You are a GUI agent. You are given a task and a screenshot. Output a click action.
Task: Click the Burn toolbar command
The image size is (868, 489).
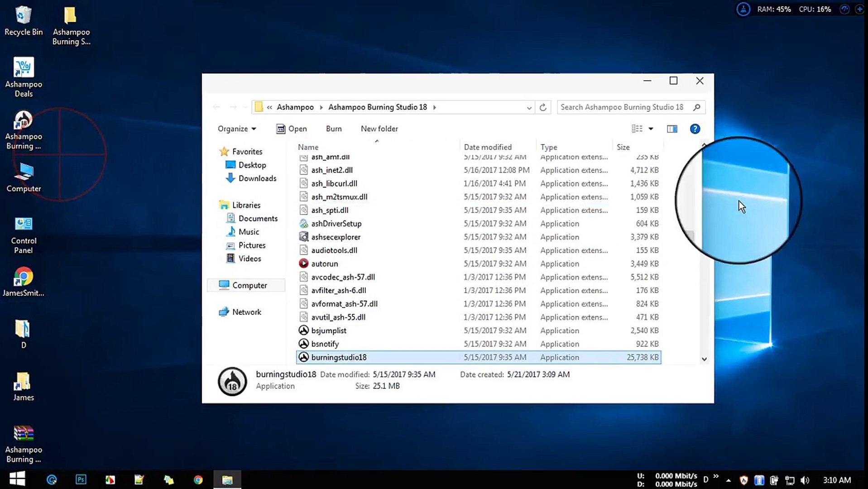click(x=333, y=129)
